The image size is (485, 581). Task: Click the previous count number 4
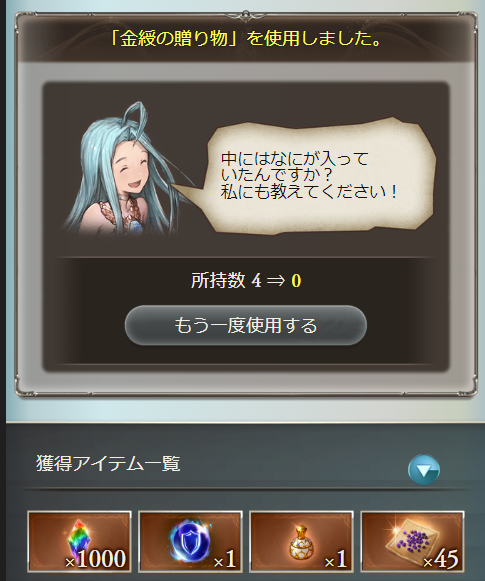point(256,281)
